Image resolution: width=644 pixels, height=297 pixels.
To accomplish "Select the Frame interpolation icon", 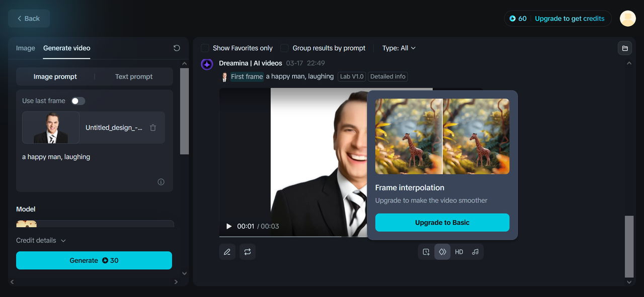I will (x=442, y=251).
